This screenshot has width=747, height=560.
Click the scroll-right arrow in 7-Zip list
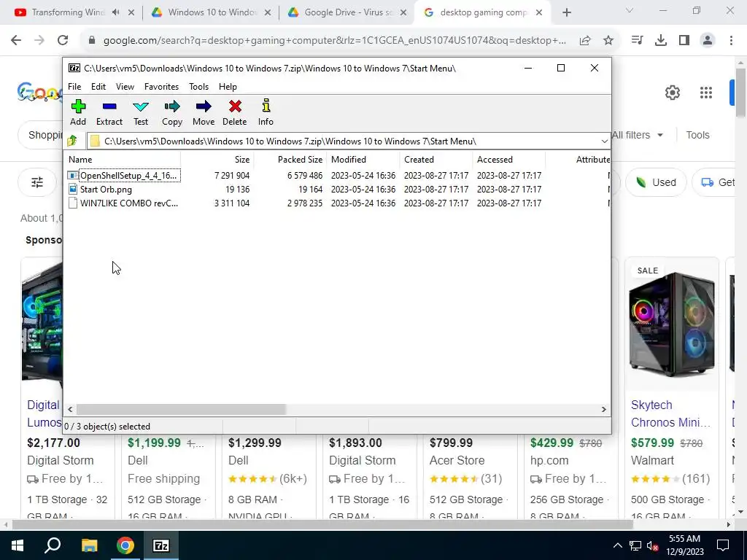pyautogui.click(x=603, y=409)
